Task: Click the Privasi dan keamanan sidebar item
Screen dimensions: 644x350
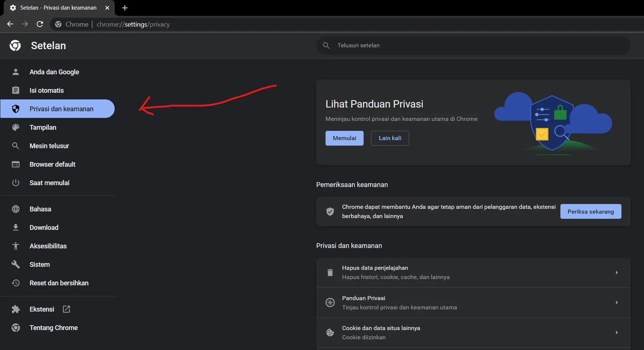Action: click(57, 109)
